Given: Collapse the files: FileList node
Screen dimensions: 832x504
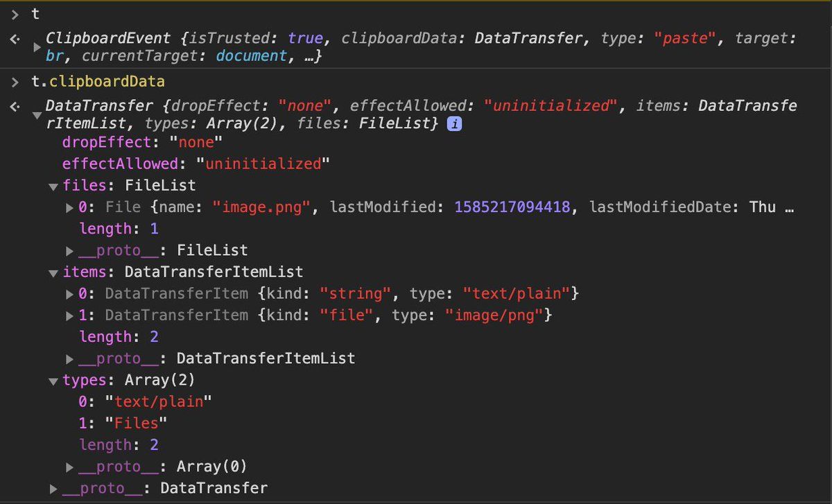Looking at the screenshot, I should pyautogui.click(x=53, y=186).
